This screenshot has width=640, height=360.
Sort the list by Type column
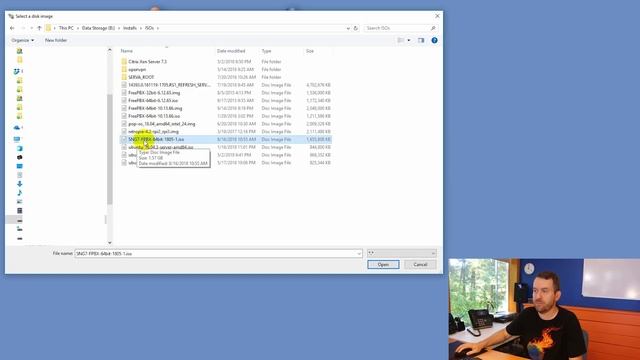pos(267,51)
